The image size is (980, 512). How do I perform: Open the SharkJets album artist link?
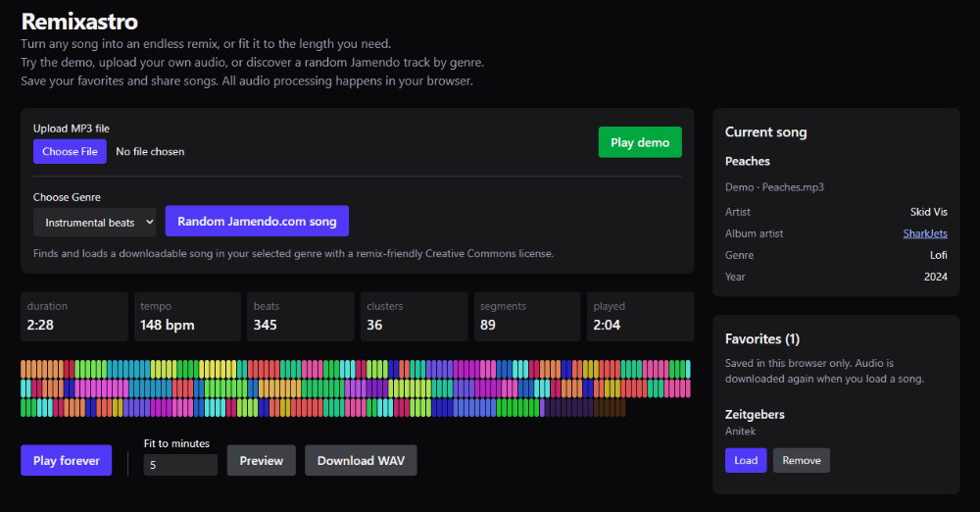point(925,233)
